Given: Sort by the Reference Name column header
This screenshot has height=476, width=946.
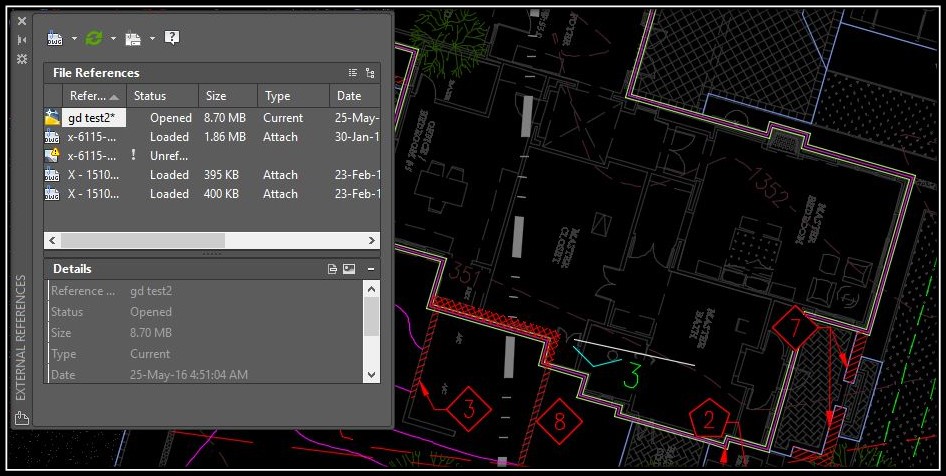Looking at the screenshot, I should click(x=94, y=96).
